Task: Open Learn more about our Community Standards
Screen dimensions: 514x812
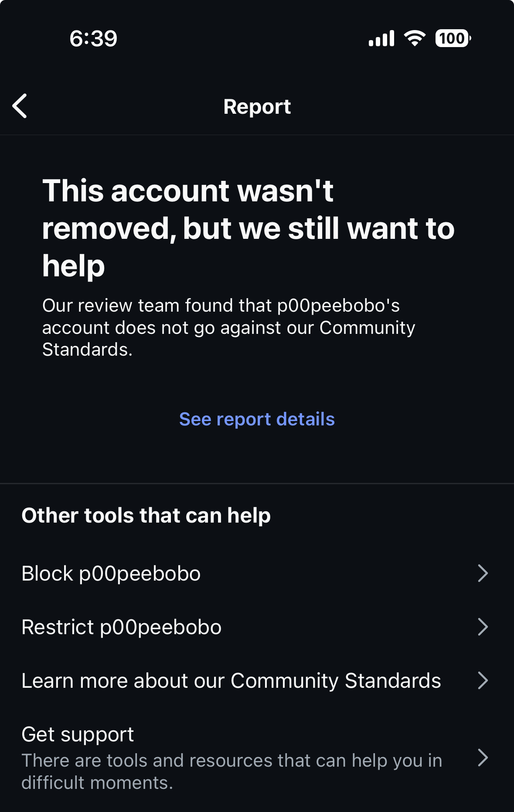Action: coord(231,680)
